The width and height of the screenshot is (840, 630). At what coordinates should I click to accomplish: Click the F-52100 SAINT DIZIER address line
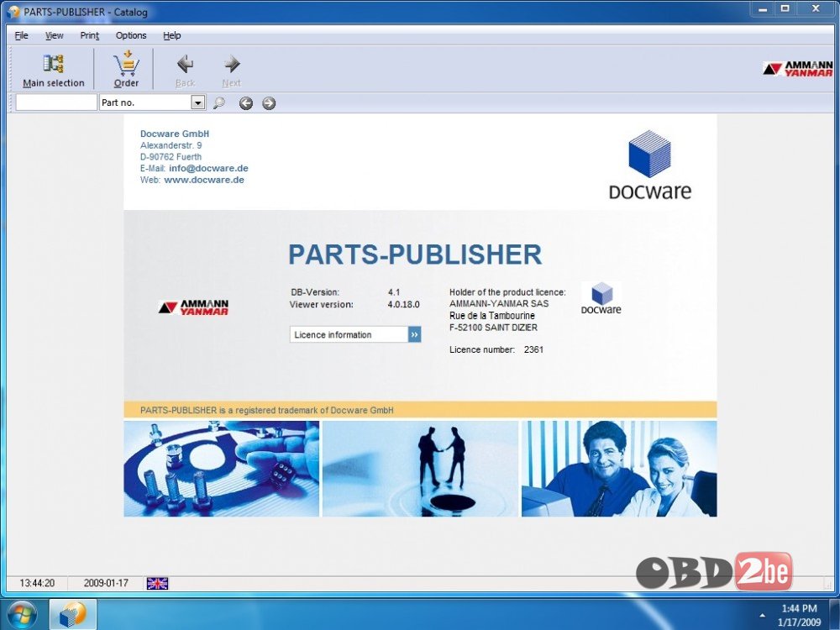tap(493, 328)
